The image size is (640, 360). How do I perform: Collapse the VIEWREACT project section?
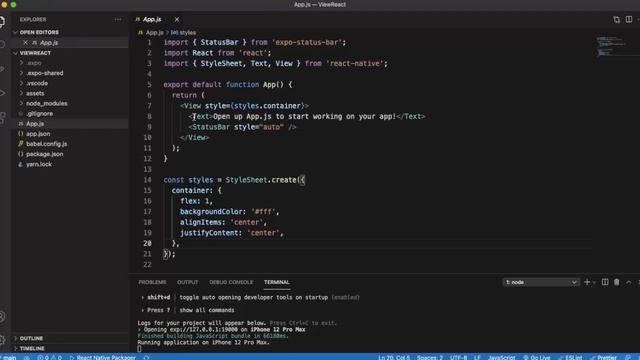point(36,53)
